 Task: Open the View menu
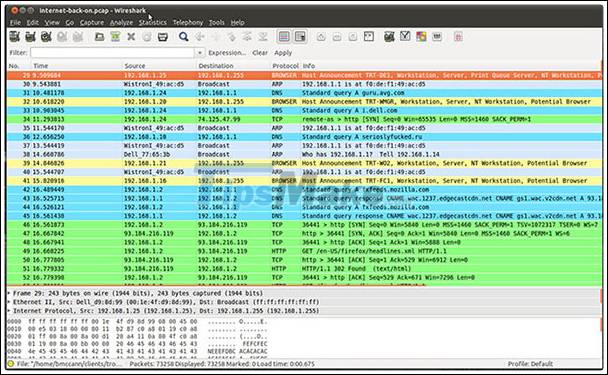(52, 22)
